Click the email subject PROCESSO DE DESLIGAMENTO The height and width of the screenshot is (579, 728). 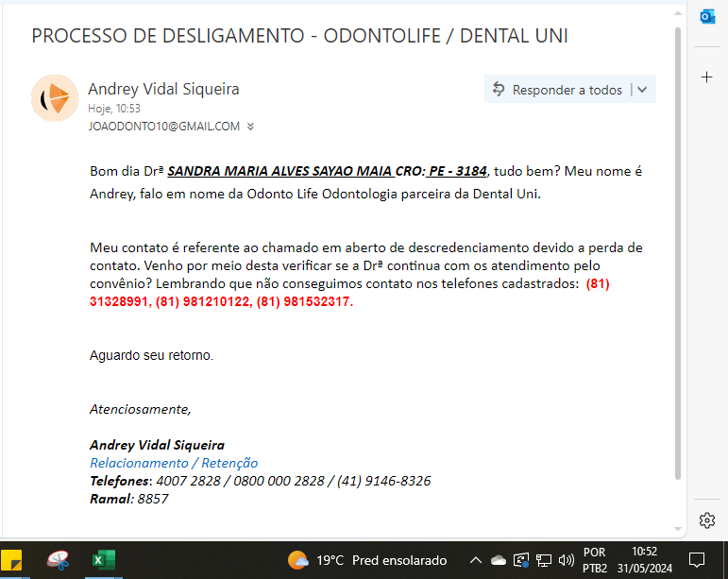(x=300, y=36)
